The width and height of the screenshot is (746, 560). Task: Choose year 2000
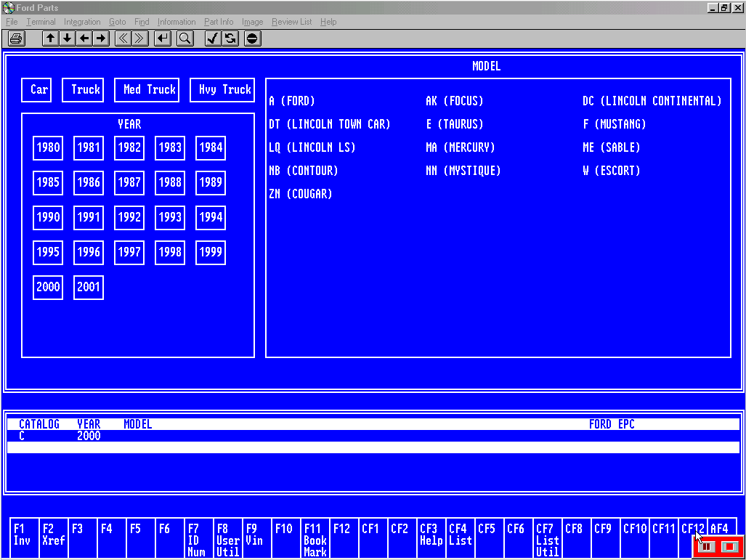point(48,288)
